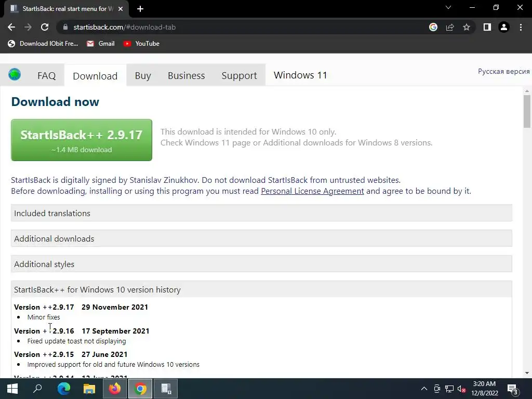
Task: Click the StartIsBack globe logo
Action: (15, 74)
